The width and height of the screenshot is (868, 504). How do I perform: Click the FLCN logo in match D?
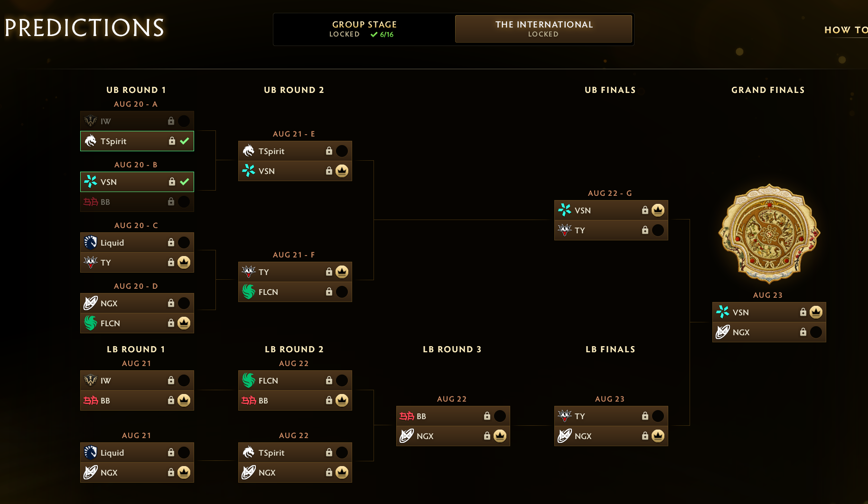pyautogui.click(x=91, y=323)
